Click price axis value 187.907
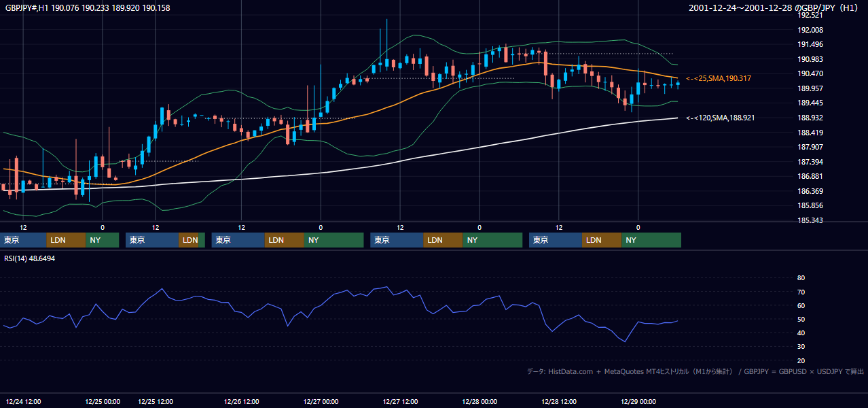 [810, 148]
